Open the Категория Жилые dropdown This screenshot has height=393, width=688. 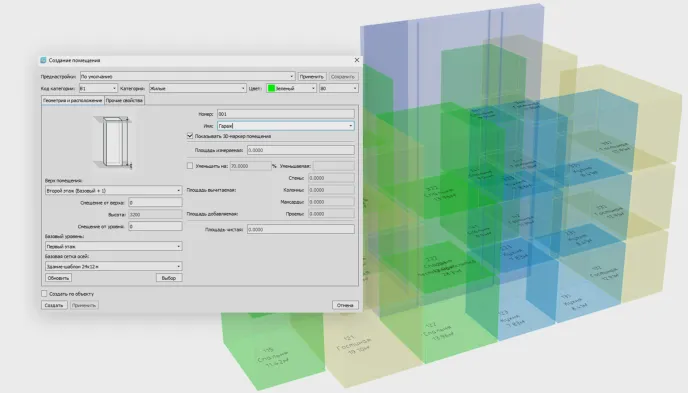pyautogui.click(x=197, y=88)
